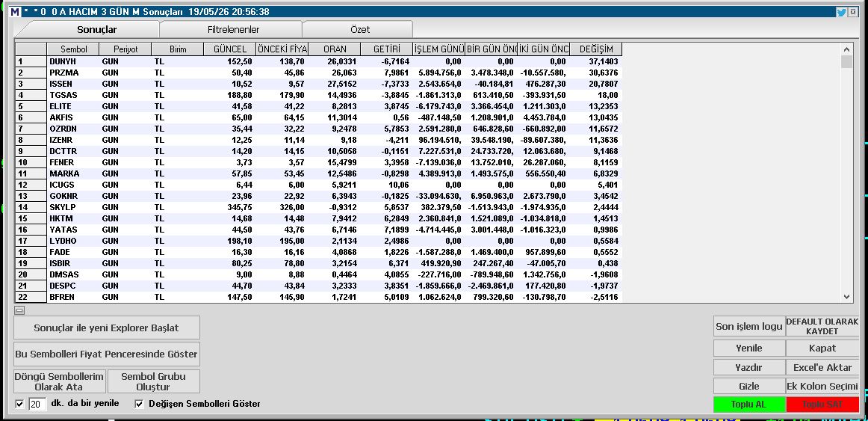Click scrollbar down arrow of results table
868x421 pixels.
[x=846, y=297]
